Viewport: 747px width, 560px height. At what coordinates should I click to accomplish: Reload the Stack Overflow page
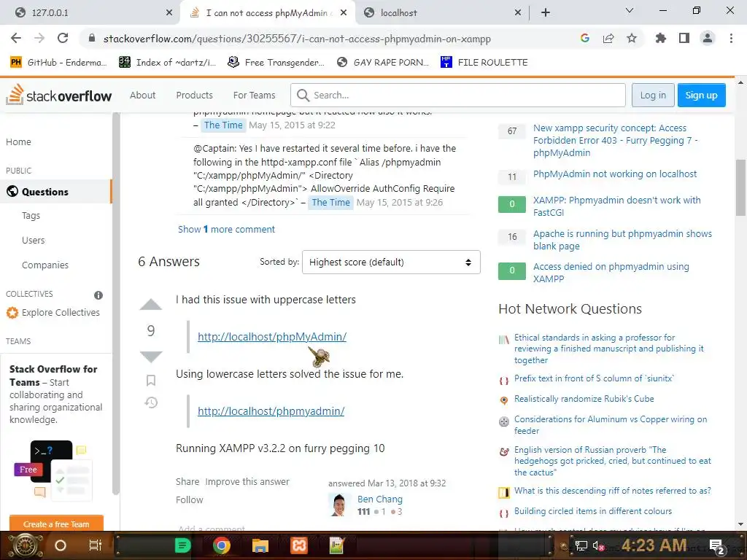(63, 38)
